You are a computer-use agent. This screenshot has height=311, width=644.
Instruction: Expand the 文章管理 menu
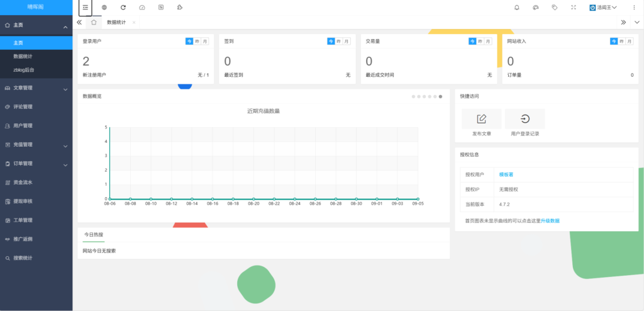tap(36, 88)
